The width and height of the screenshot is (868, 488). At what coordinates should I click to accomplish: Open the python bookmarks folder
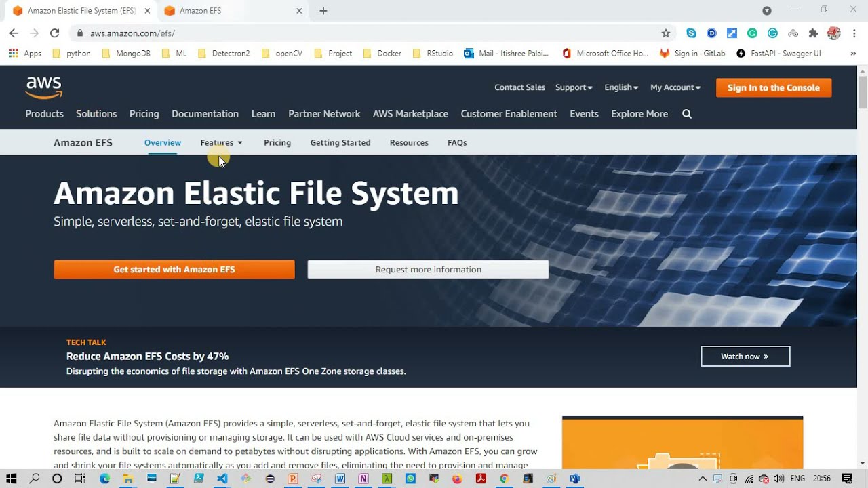tap(71, 53)
